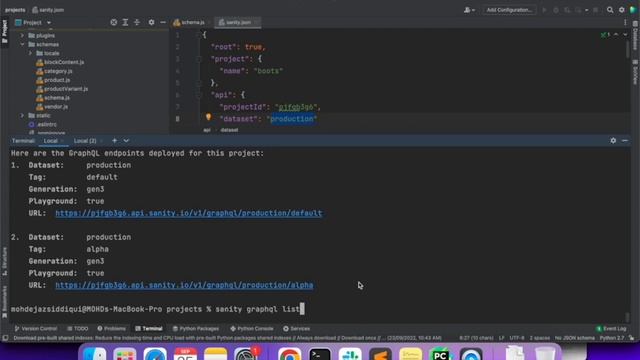This screenshot has width=640, height=360.
Task: Open the user account dropdown icon
Action: pos(469,10)
